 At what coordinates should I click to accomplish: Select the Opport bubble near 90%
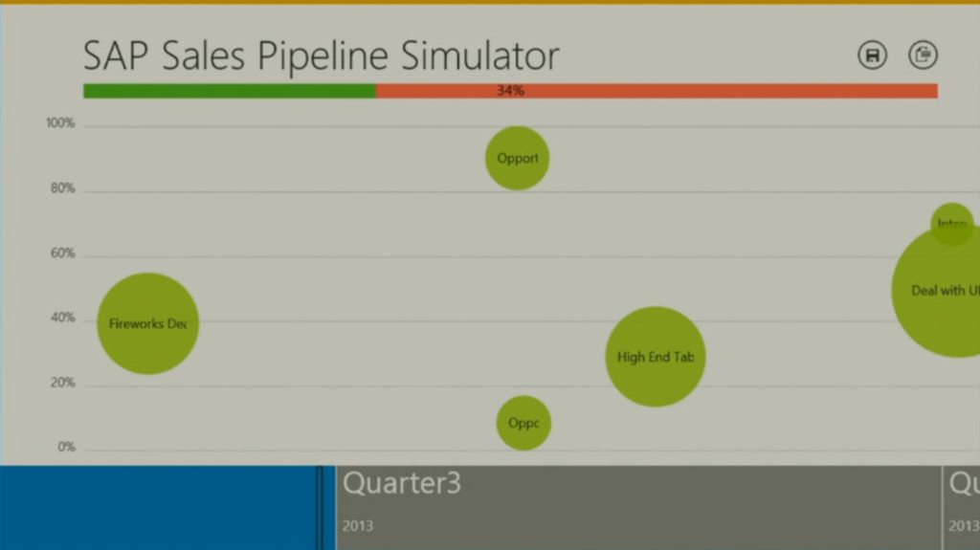click(517, 158)
